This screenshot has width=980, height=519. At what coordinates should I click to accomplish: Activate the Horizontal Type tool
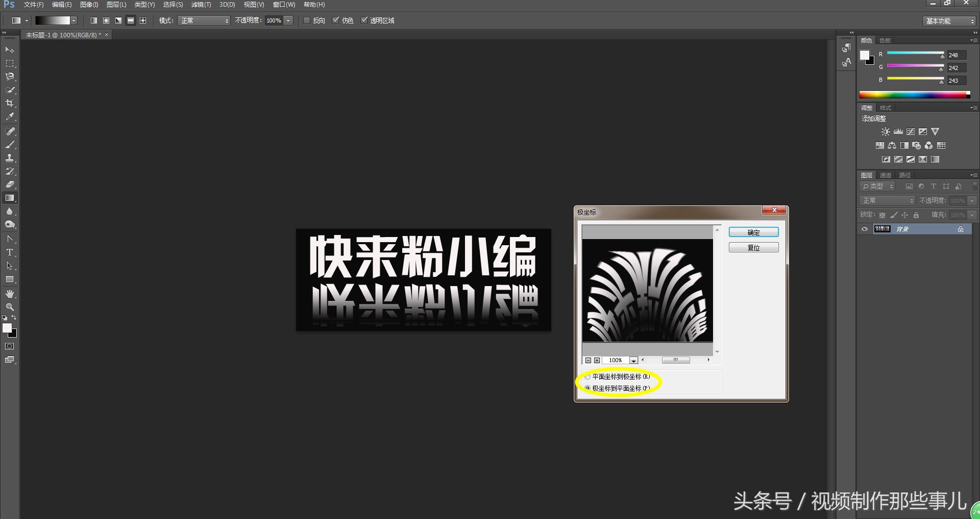pyautogui.click(x=10, y=252)
